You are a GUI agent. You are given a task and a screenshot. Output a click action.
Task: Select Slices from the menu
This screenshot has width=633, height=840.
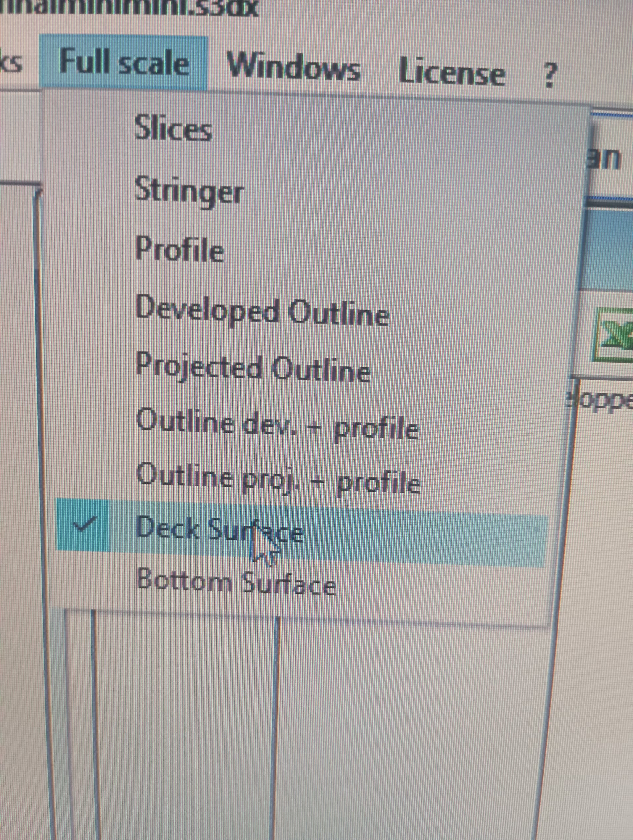pos(173,128)
